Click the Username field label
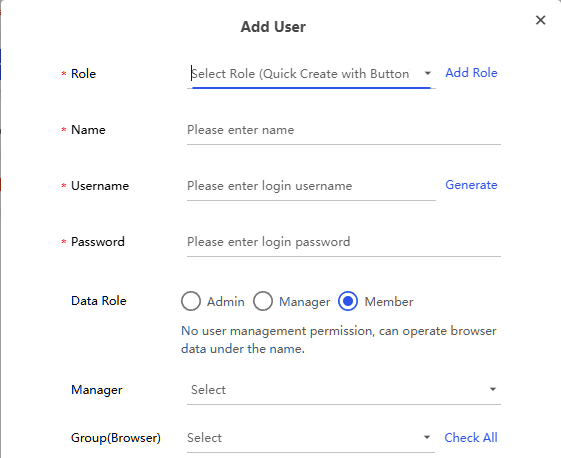Screen dimensions: 561x458 coord(100,186)
